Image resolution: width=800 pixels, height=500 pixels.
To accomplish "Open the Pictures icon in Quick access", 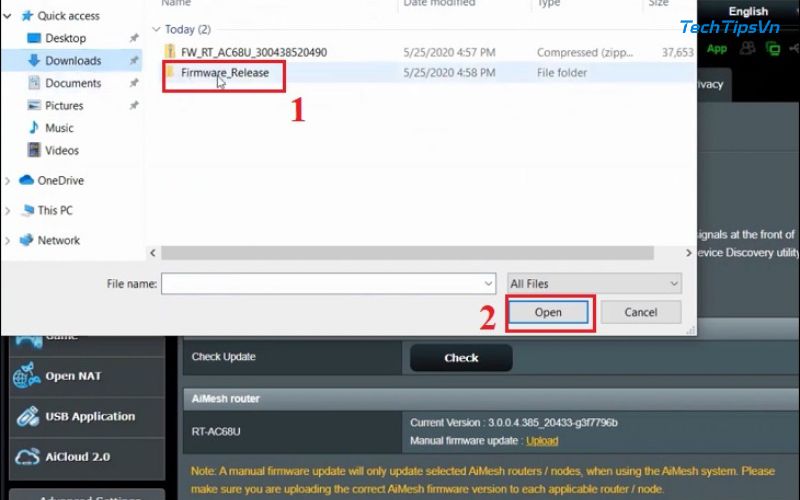I will (x=33, y=106).
